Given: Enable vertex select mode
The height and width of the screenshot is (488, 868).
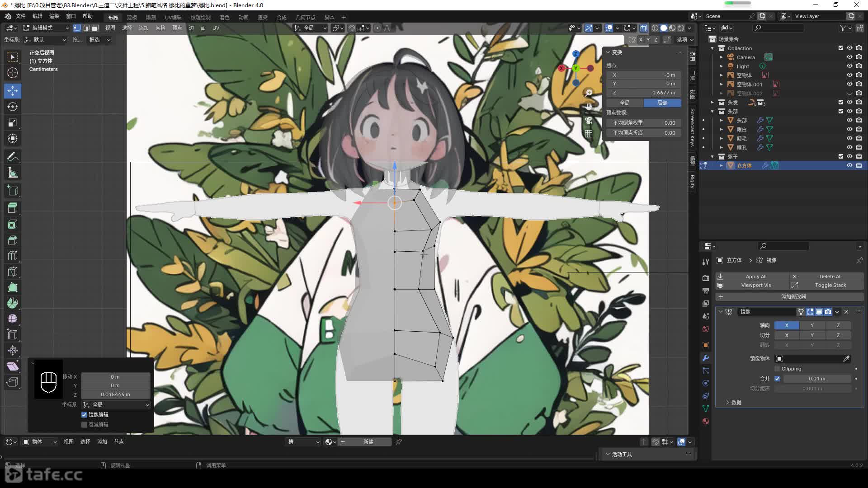Looking at the screenshot, I should (x=77, y=28).
